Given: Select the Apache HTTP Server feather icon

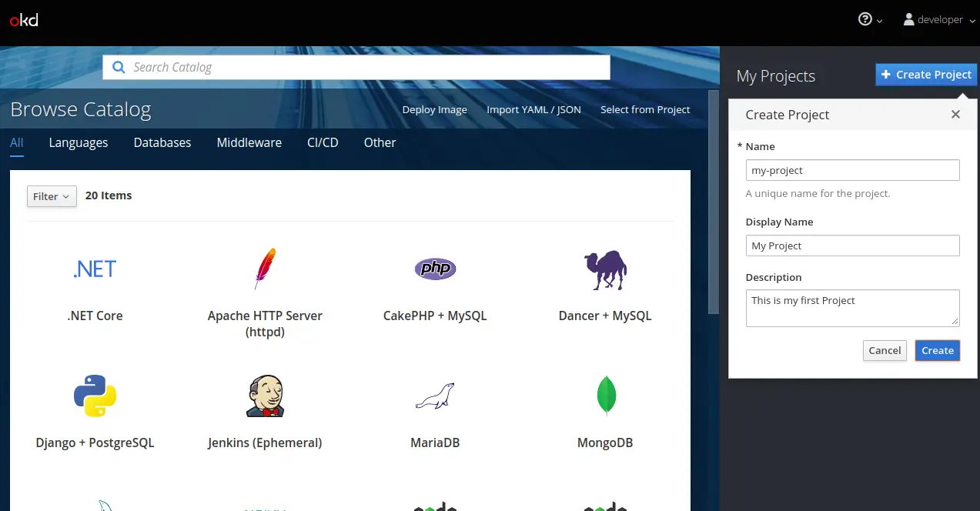Looking at the screenshot, I should 265,269.
